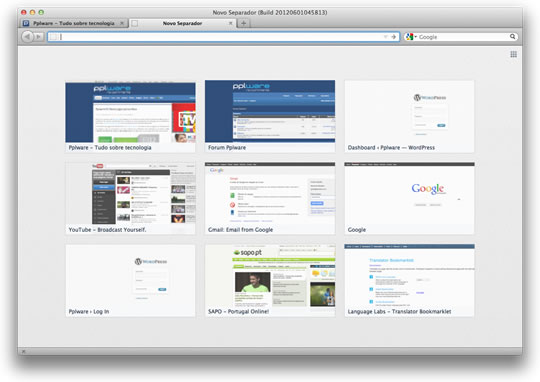Click the yellow minimize window button
The image size is (540, 382).
coord(32,12)
